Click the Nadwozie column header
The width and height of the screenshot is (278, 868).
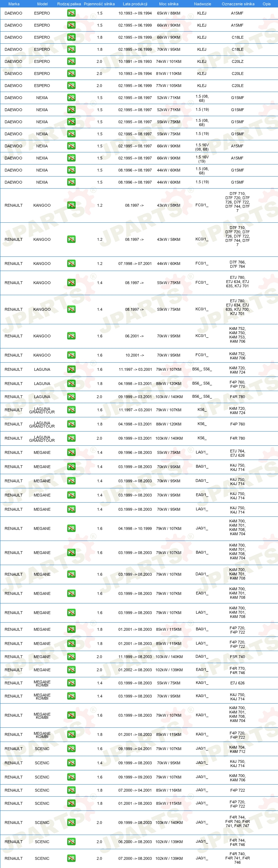tap(203, 4)
